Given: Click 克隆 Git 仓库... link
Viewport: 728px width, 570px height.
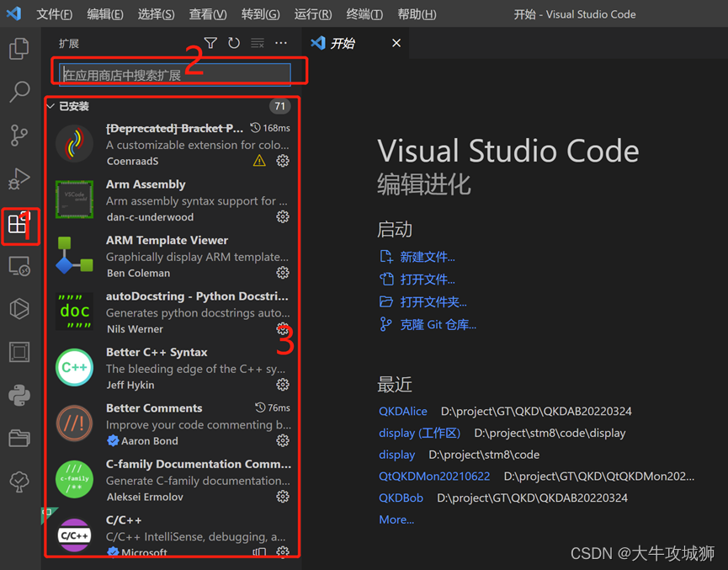Looking at the screenshot, I should [x=438, y=325].
